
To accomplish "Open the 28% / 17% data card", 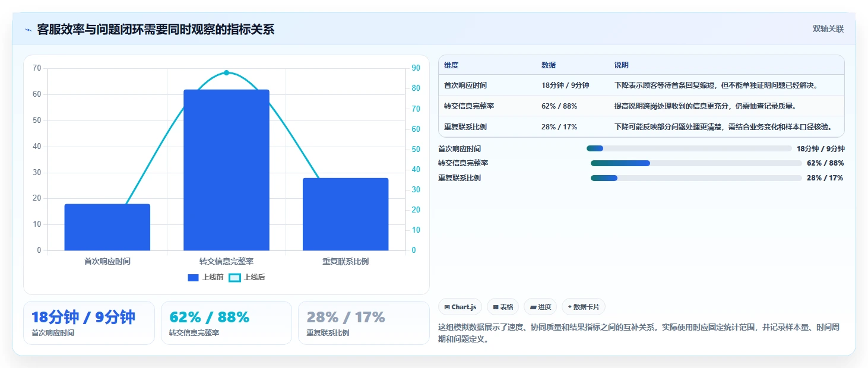I will coord(363,323).
